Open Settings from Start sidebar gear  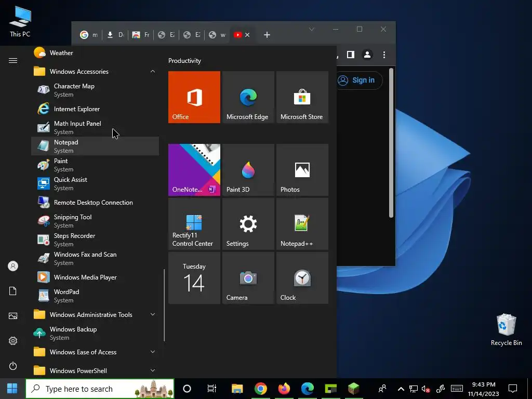[13, 341]
